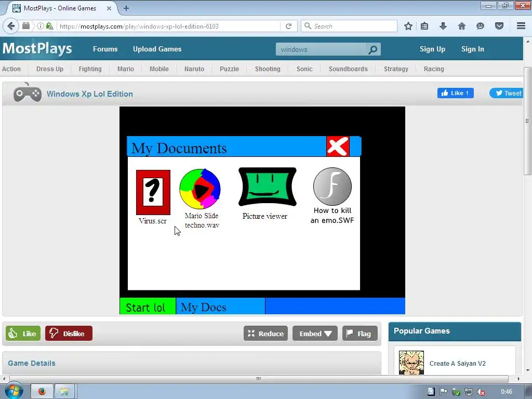Click the Firefox taskbar icon

click(x=42, y=392)
